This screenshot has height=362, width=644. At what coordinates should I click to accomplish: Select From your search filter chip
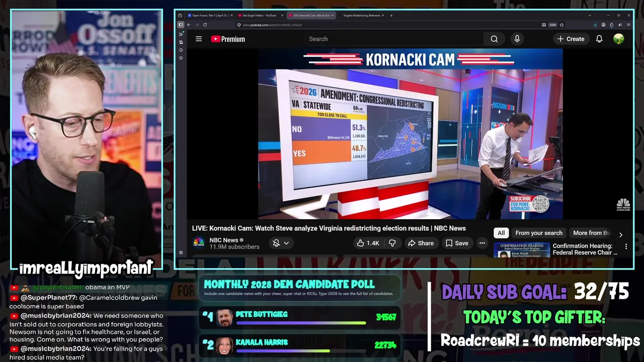pyautogui.click(x=539, y=233)
